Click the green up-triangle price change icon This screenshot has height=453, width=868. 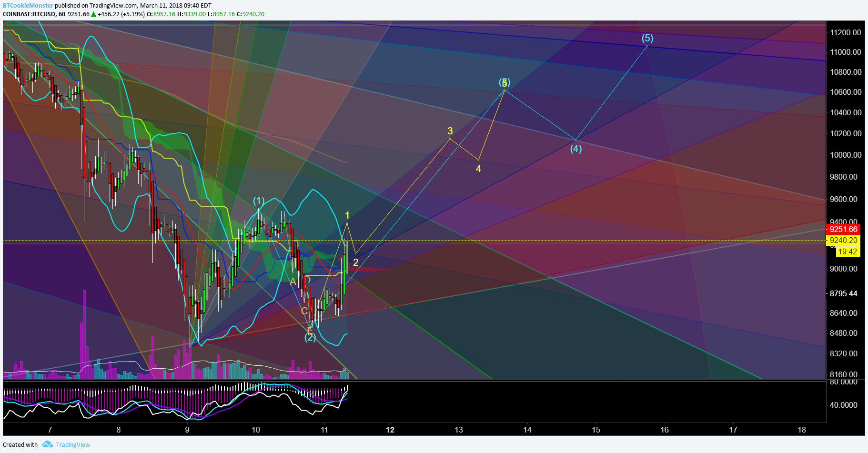tap(94, 14)
